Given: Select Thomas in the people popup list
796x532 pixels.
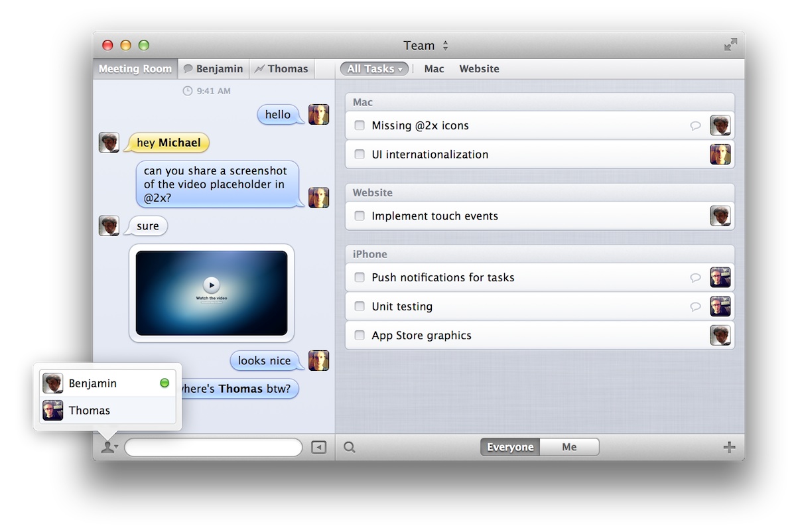Looking at the screenshot, I should 107,411.
